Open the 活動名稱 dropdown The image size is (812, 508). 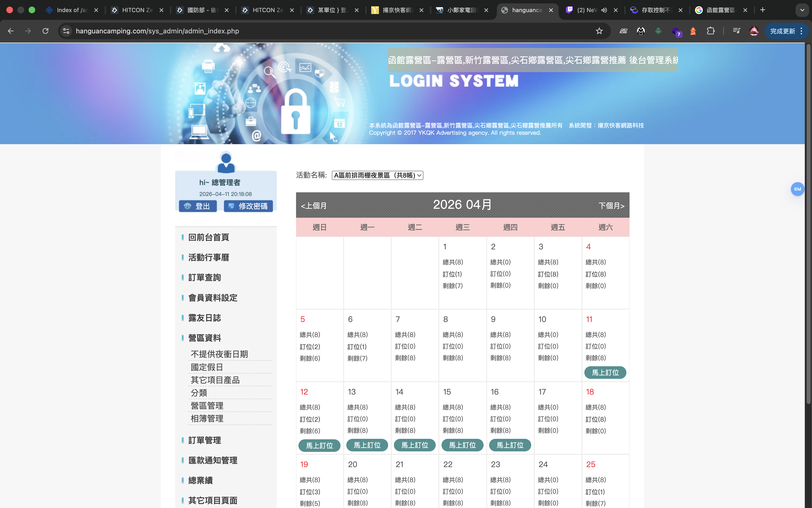point(377,175)
